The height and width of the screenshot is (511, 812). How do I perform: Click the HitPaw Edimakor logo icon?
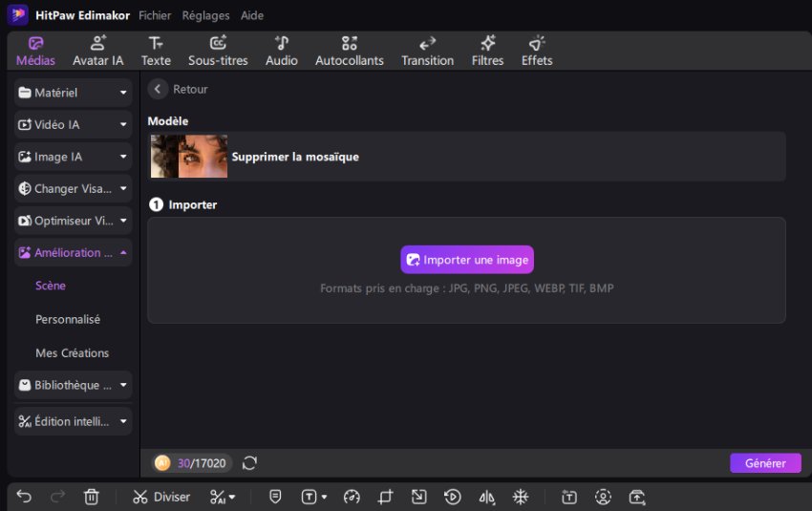pos(17,14)
